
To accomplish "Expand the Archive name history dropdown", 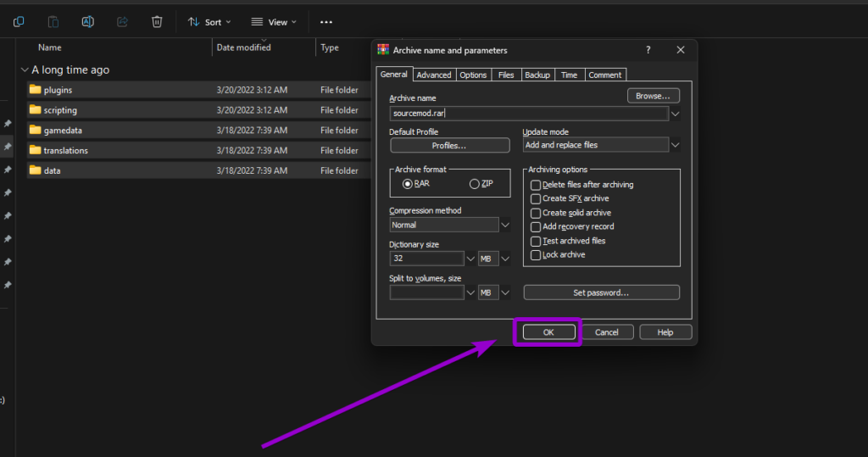I will click(675, 114).
